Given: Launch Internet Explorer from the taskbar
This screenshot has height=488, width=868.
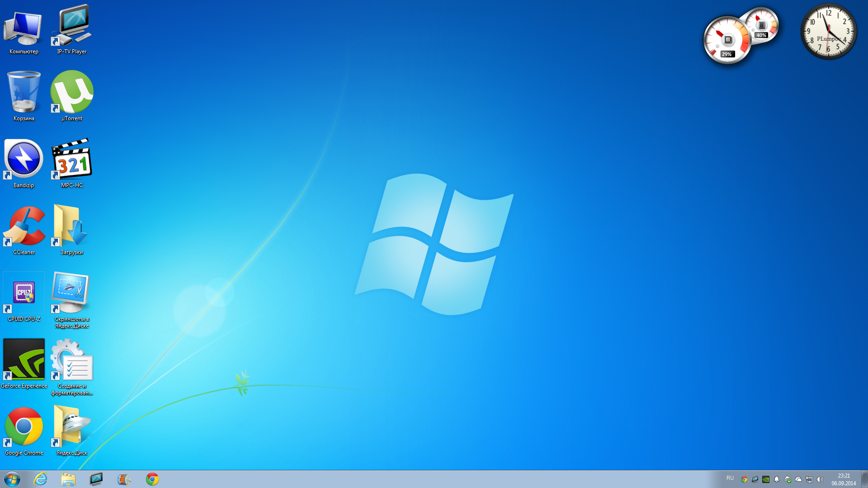Looking at the screenshot, I should 41,479.
